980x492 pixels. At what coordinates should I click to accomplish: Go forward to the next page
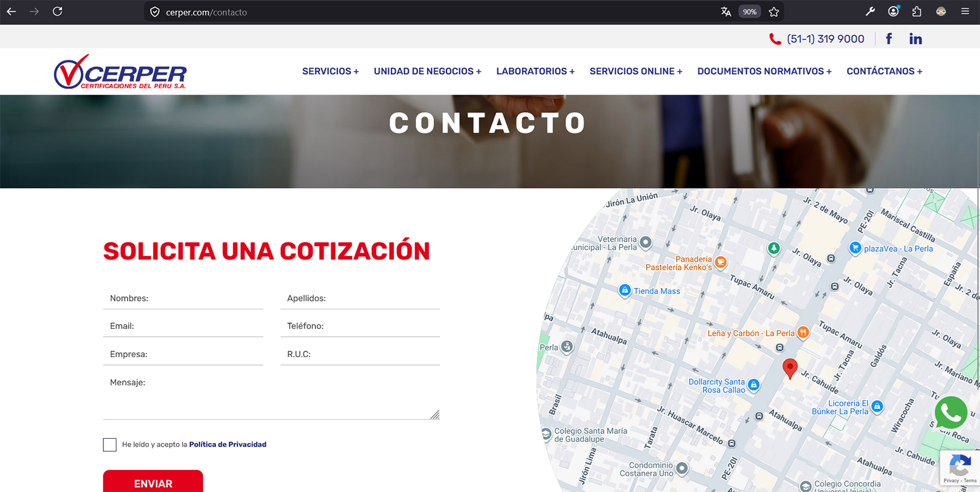pyautogui.click(x=34, y=12)
